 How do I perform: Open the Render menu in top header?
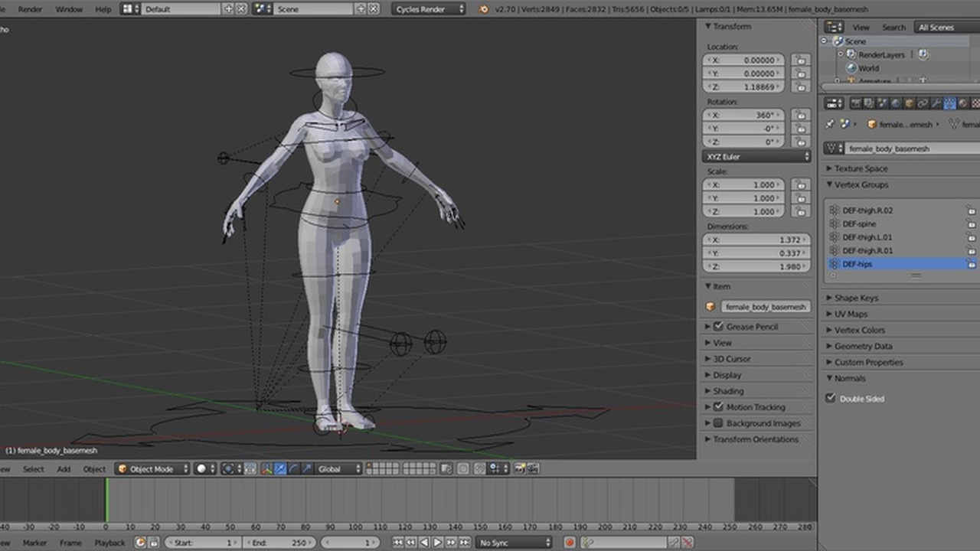coord(29,10)
